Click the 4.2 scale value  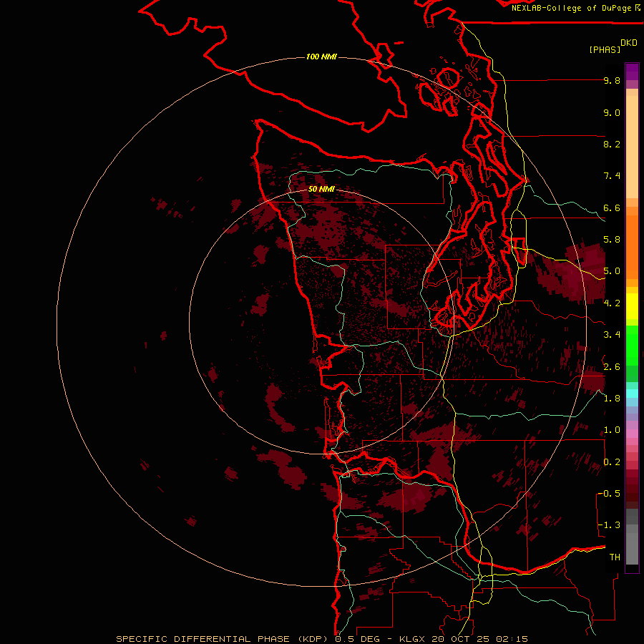coord(612,303)
